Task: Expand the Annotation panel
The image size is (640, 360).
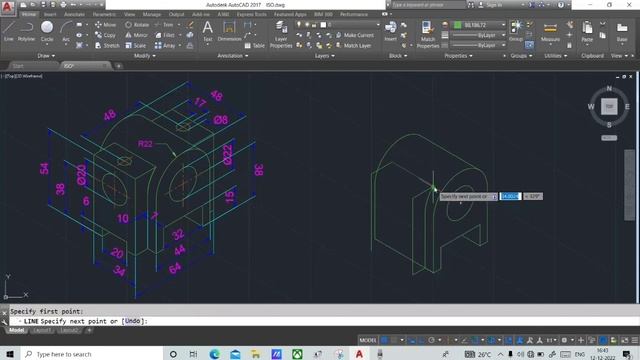Action: click(233, 56)
